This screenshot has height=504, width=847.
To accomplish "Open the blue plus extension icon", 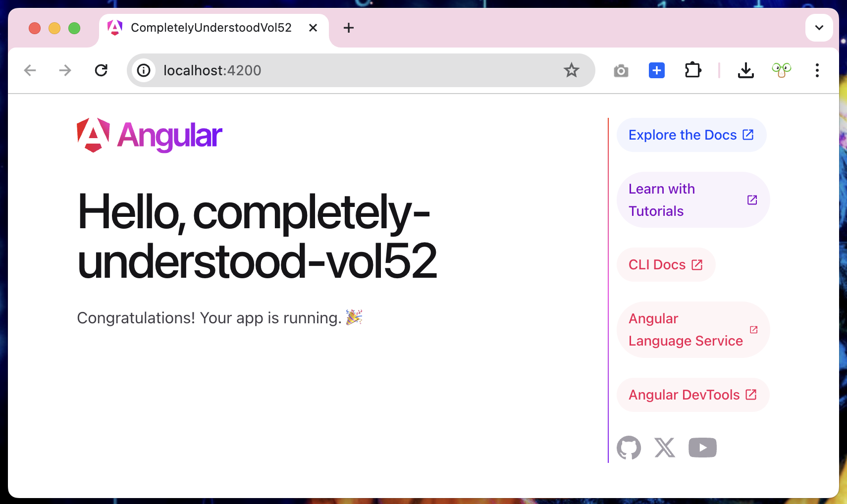I will (x=656, y=71).
